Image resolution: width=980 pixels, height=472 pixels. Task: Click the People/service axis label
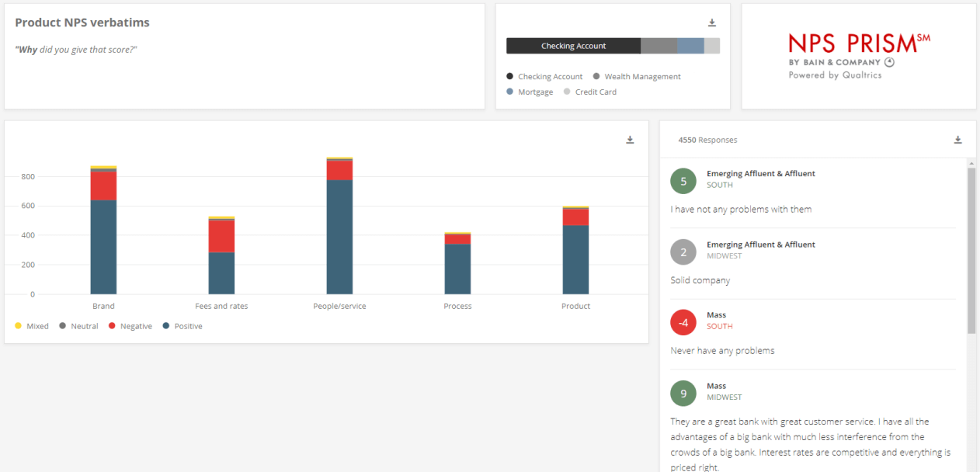[x=339, y=306]
